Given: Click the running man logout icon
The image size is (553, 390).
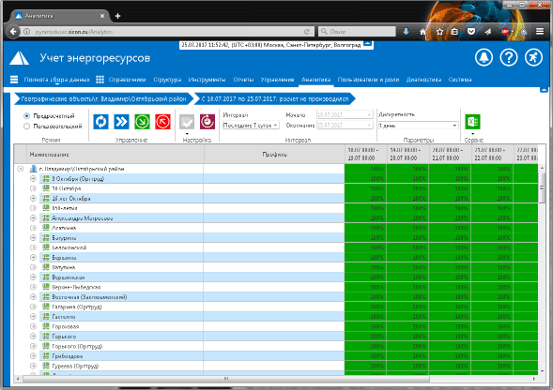Looking at the screenshot, I should [533, 57].
